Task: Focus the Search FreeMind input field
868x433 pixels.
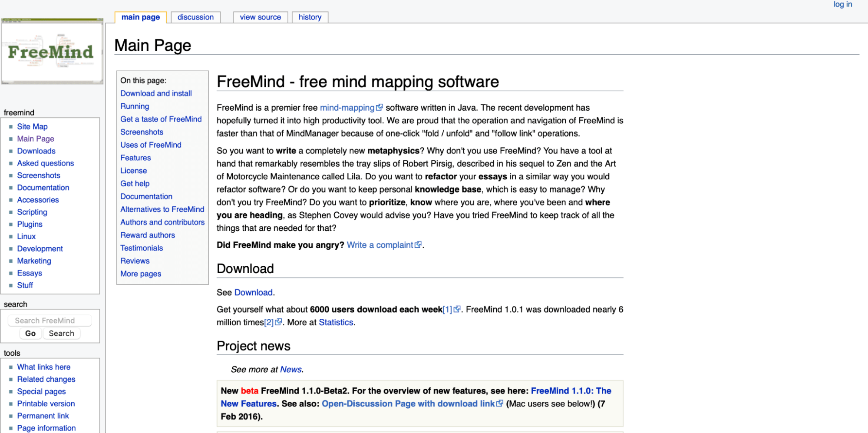Action: (x=50, y=321)
